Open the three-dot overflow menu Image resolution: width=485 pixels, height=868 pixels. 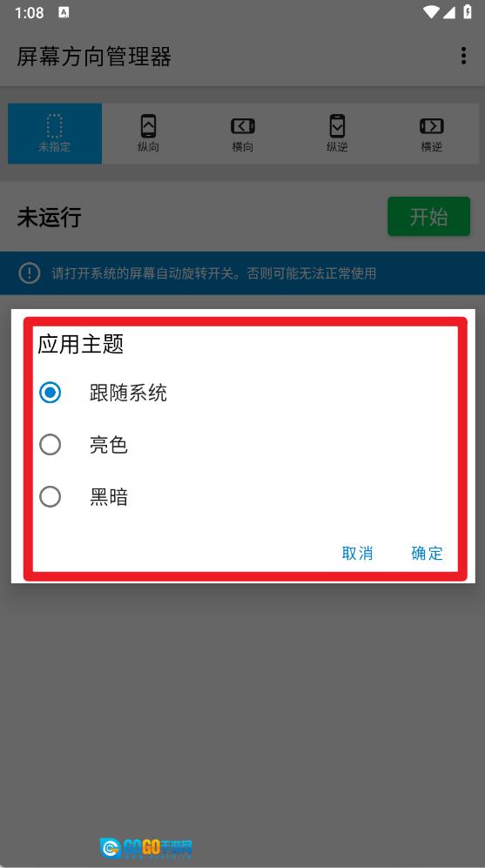(463, 56)
